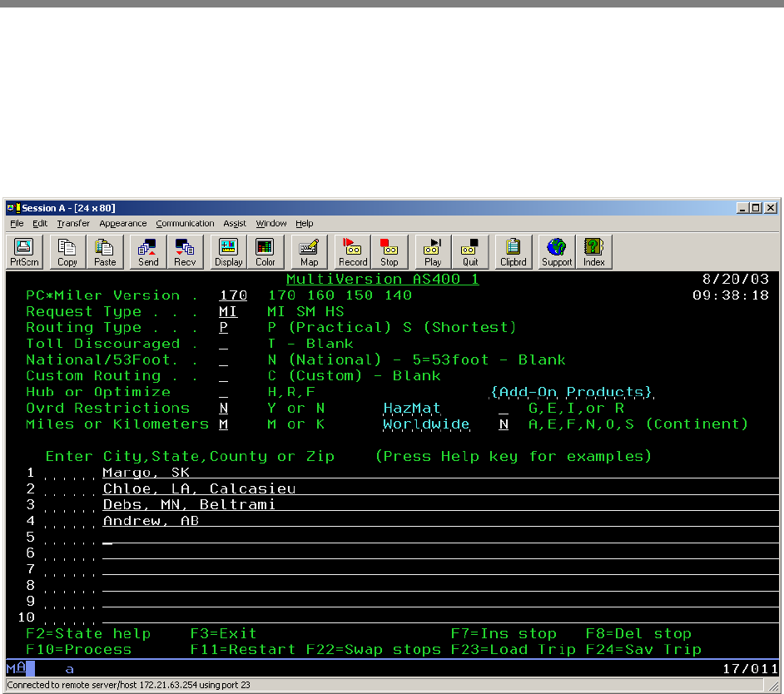Click the empty stop 10 entry line
The image size is (784, 694).
pyautogui.click(x=440, y=617)
